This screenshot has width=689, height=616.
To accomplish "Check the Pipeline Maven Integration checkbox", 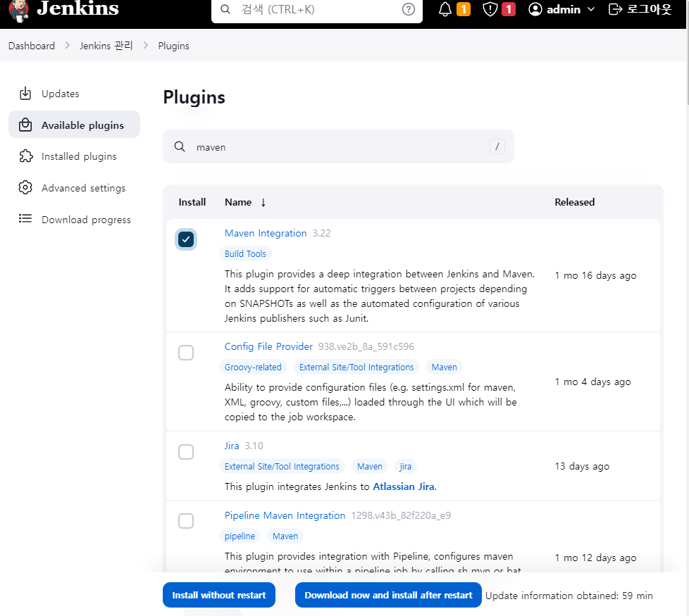I will coord(186,521).
